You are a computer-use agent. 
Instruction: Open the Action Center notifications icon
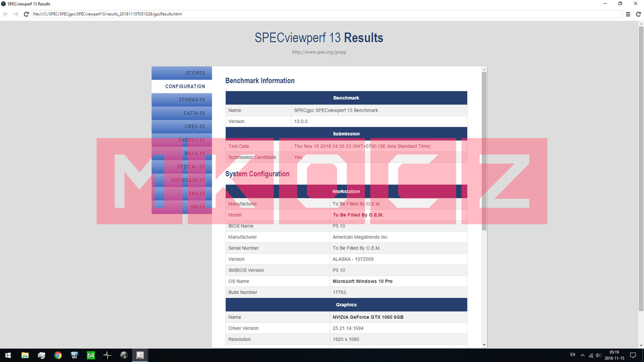(633, 355)
